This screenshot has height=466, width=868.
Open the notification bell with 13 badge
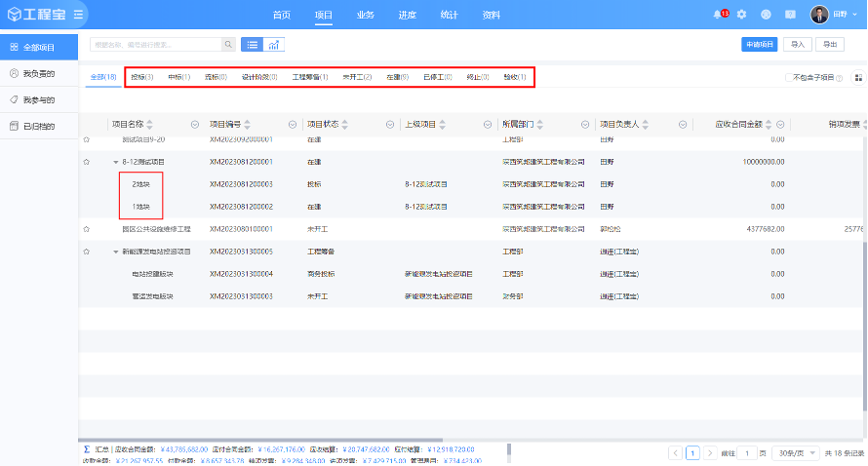(720, 15)
